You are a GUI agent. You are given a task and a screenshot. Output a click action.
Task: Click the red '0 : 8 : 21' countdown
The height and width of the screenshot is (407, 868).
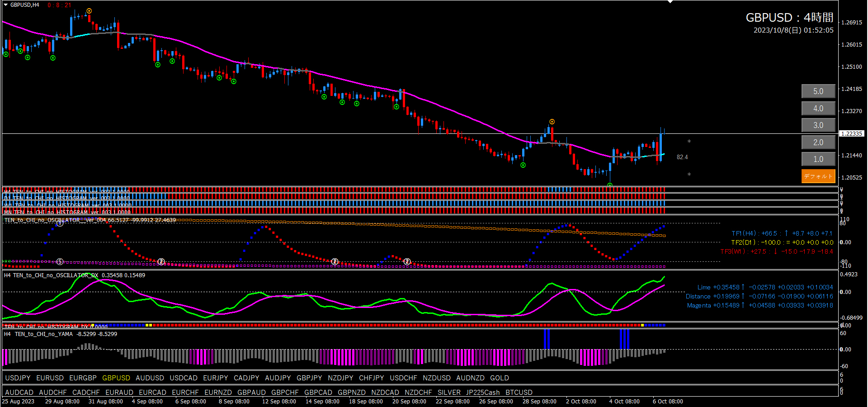(x=59, y=5)
